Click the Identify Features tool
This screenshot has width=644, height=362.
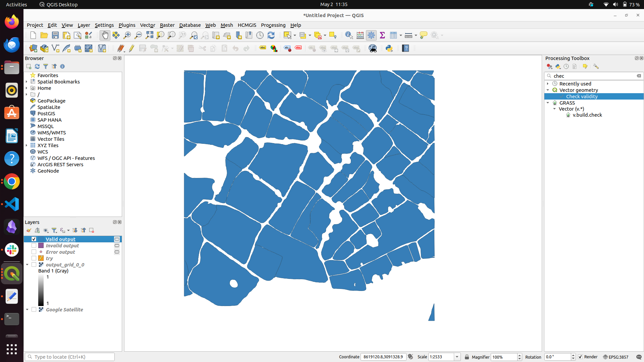[349, 35]
